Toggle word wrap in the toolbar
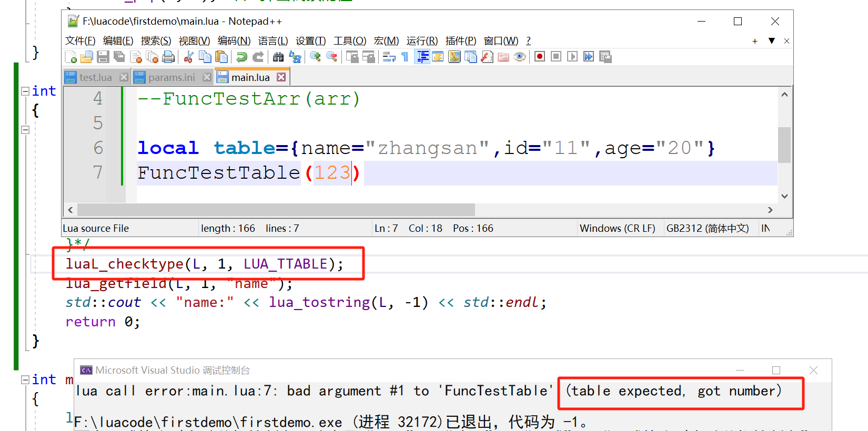The height and width of the screenshot is (431, 868). tap(389, 57)
